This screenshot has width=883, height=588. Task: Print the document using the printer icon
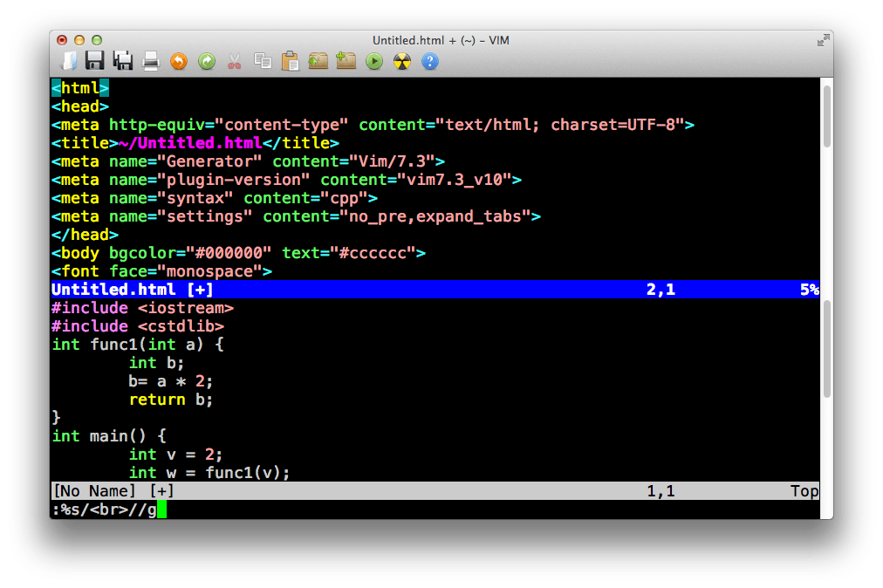[150, 61]
